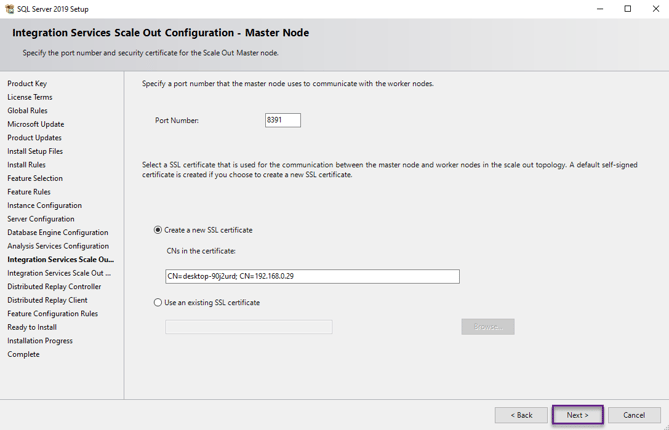Open Analysis Services Configuration step

coord(58,246)
